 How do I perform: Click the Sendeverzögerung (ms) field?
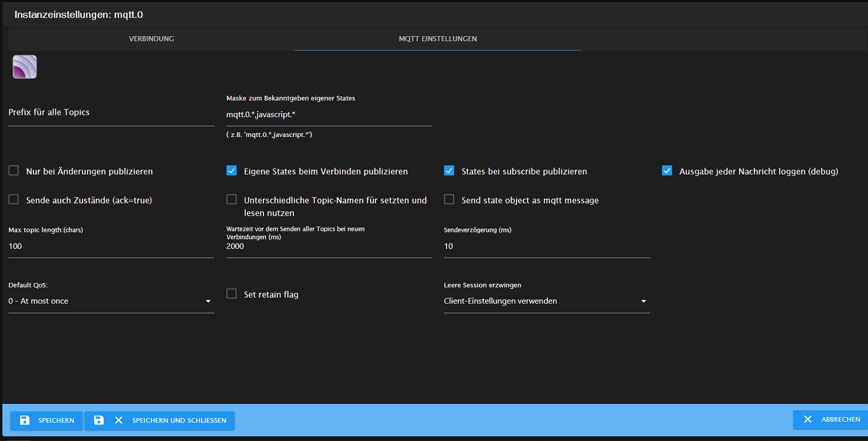[x=547, y=247]
